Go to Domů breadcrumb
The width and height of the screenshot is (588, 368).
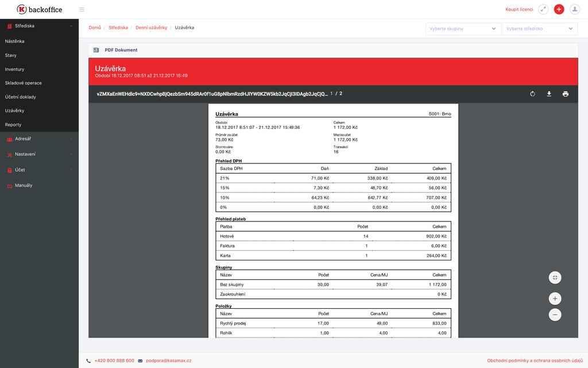click(x=95, y=28)
